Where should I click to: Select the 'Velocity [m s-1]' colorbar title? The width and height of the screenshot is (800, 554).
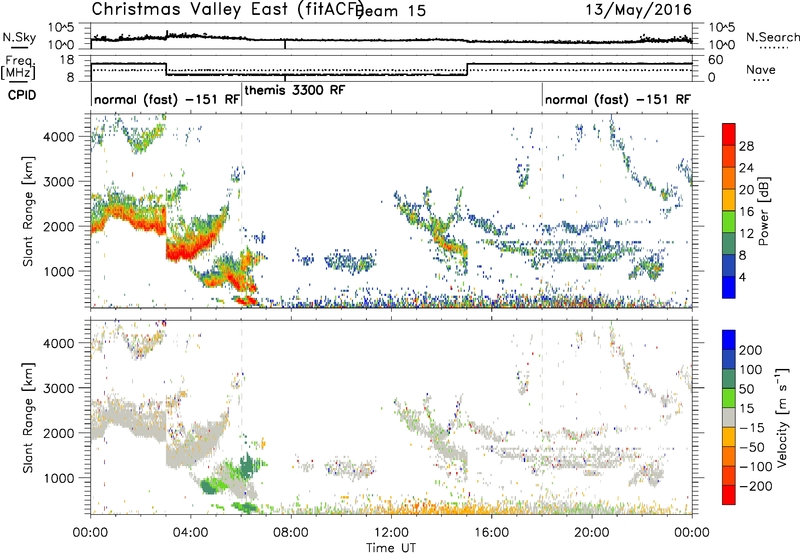[782, 417]
